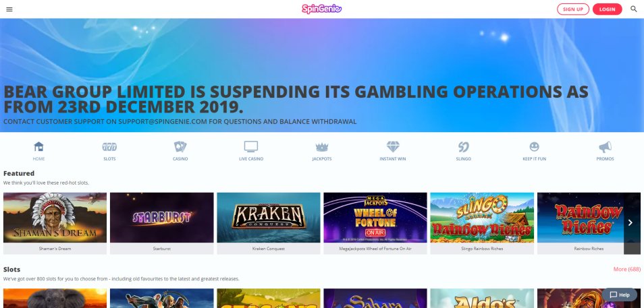Viewport: 644px width, 308px height.
Task: Open the Casino cards icon
Action: (180, 146)
